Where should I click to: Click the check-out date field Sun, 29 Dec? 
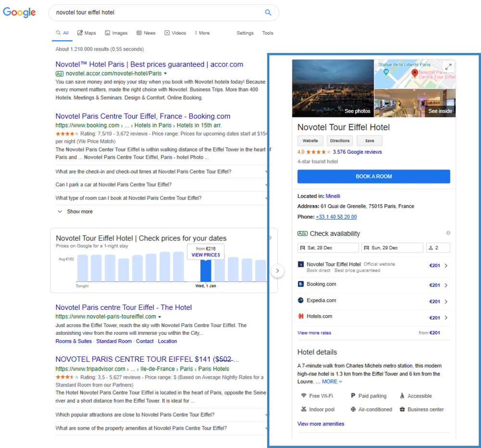click(x=392, y=248)
